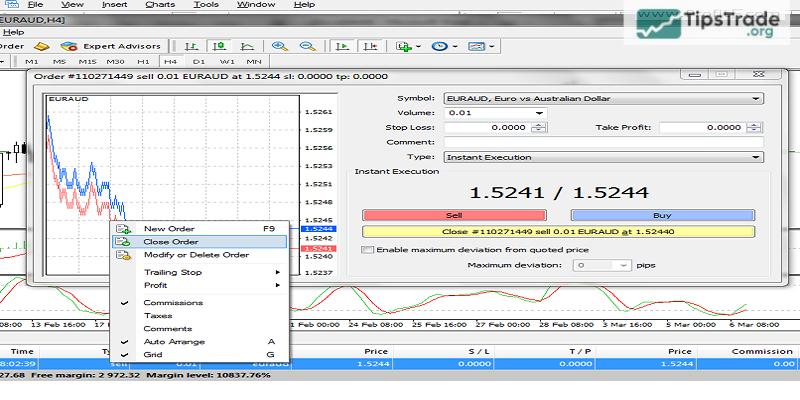Switch chart to line chart mode

pos(246,46)
